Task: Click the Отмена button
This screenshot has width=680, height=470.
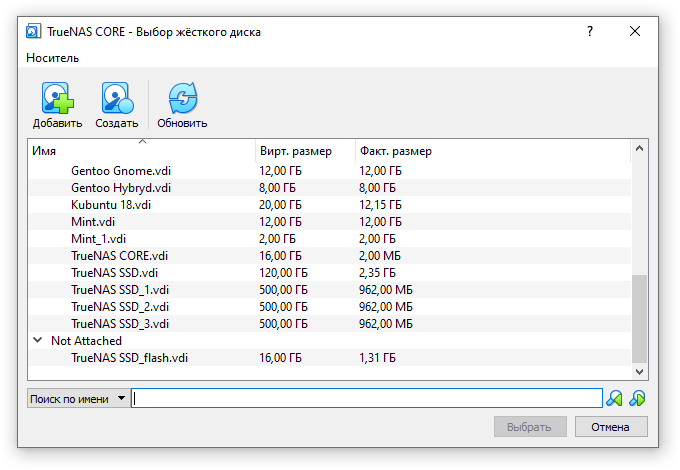Action: 611,427
